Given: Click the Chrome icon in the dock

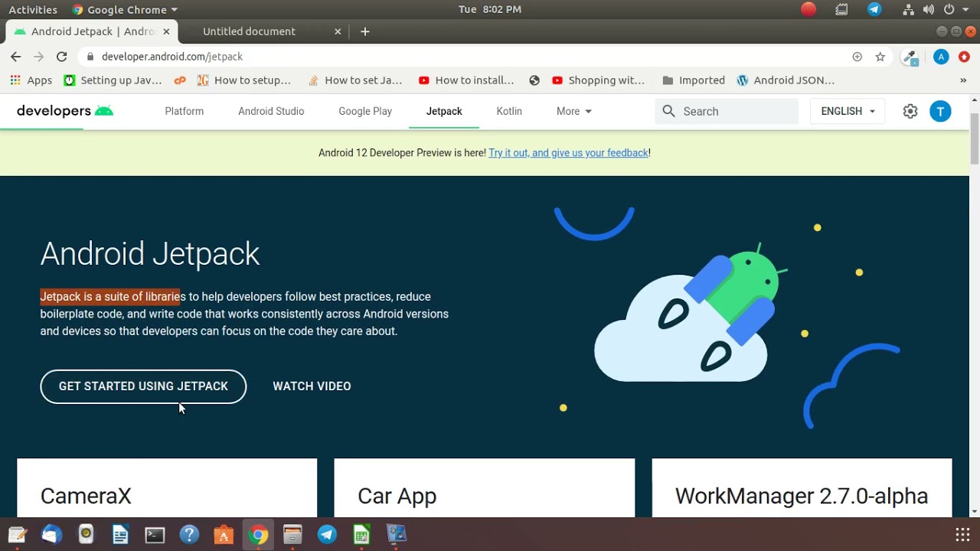Looking at the screenshot, I should coord(258,534).
